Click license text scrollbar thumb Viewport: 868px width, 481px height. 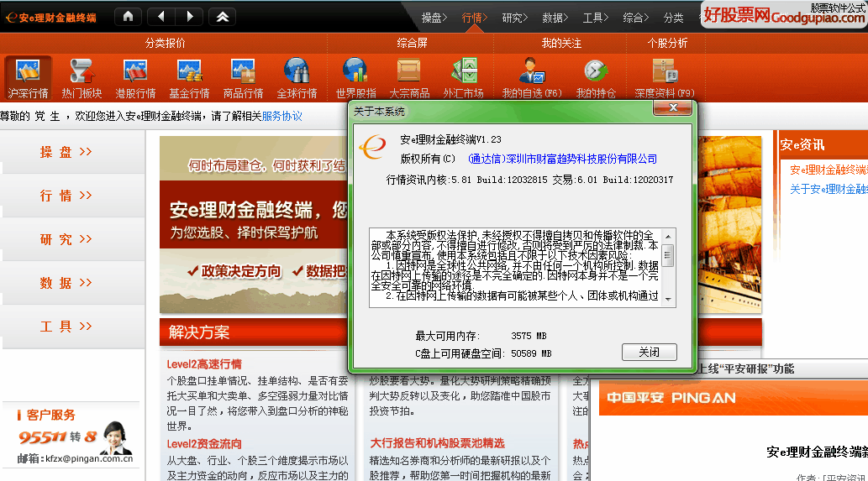(x=668, y=255)
